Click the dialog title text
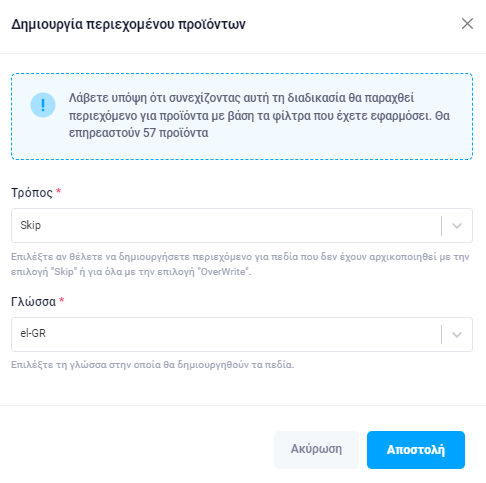Screen dimensions: 486x483 128,24
